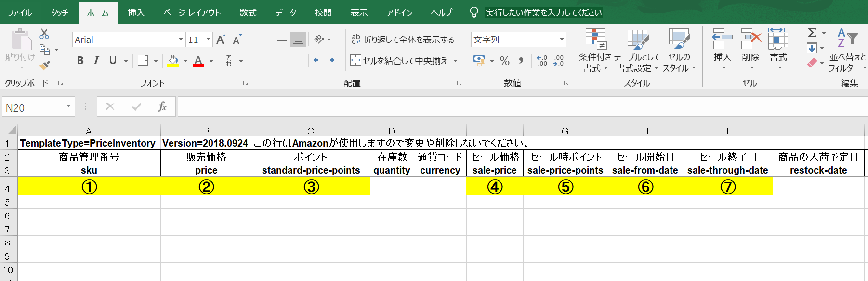The height and width of the screenshot is (281, 868).
Task: Open 並べ替えとフィルター sort and filter
Action: click(x=847, y=50)
